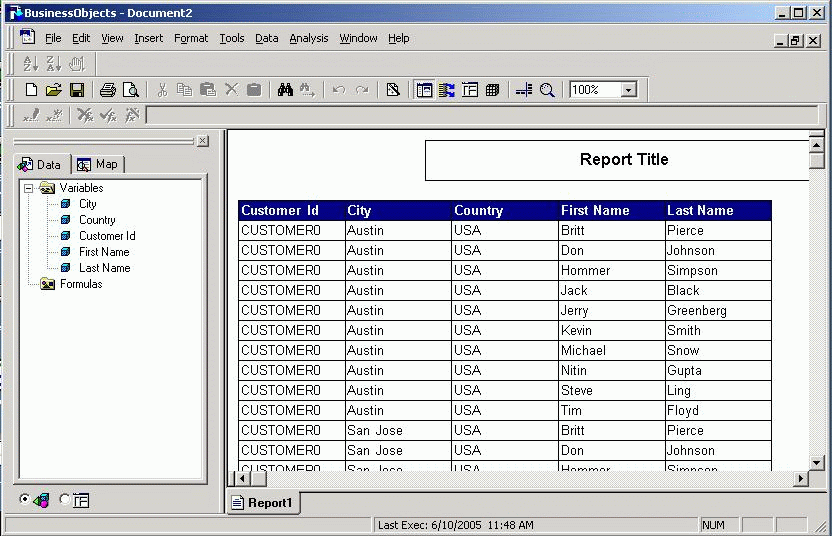The height and width of the screenshot is (536, 832).
Task: Click the Sort Descending Z-A icon
Action: pos(54,64)
